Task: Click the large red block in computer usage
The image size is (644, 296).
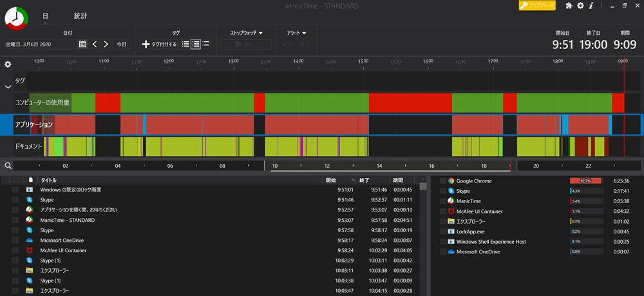Action: point(410,103)
